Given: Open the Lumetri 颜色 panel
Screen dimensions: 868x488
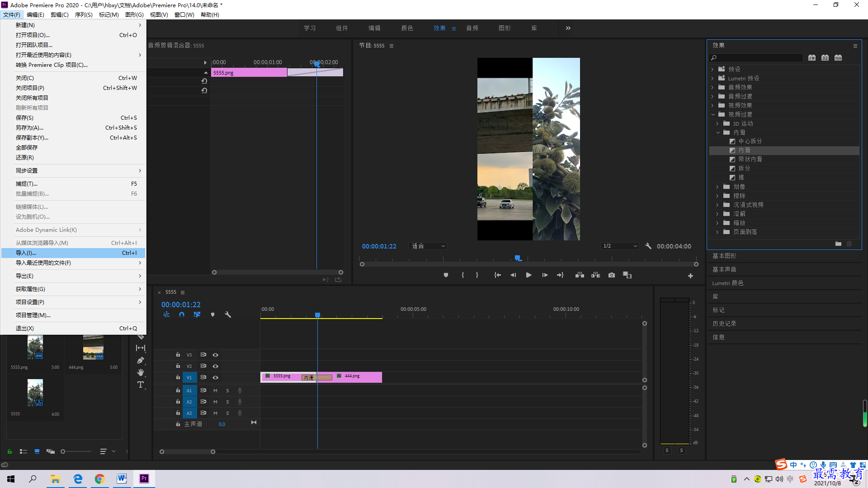Looking at the screenshot, I should click(x=727, y=283).
